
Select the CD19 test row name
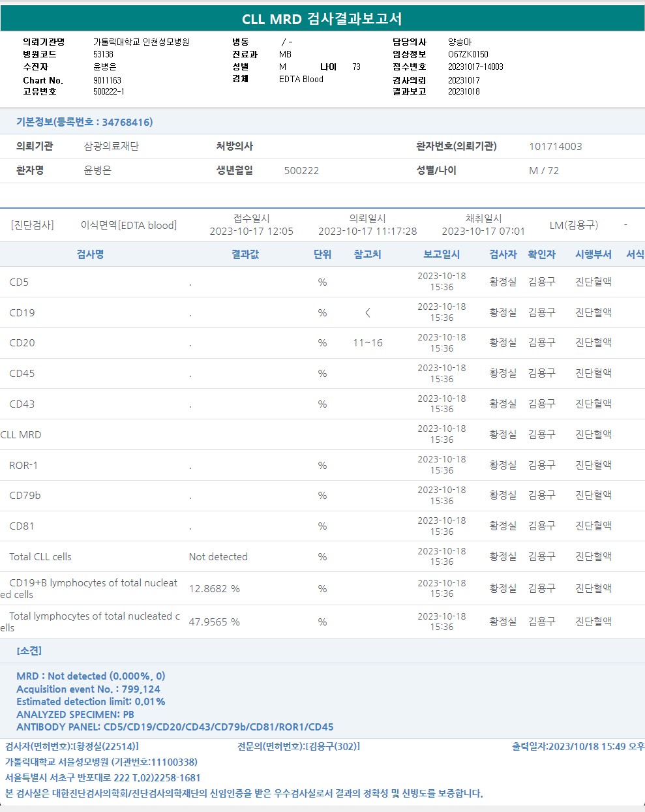[x=22, y=313]
